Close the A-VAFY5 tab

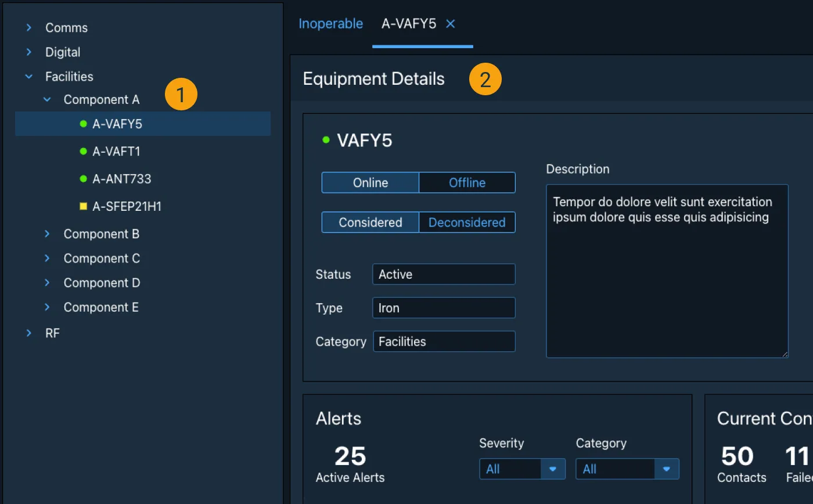click(x=451, y=24)
